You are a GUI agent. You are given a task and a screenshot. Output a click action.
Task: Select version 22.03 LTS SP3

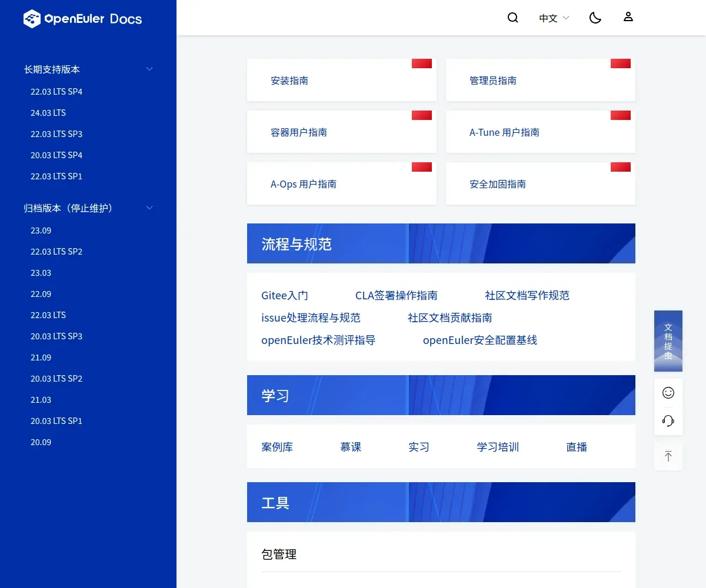pos(56,134)
